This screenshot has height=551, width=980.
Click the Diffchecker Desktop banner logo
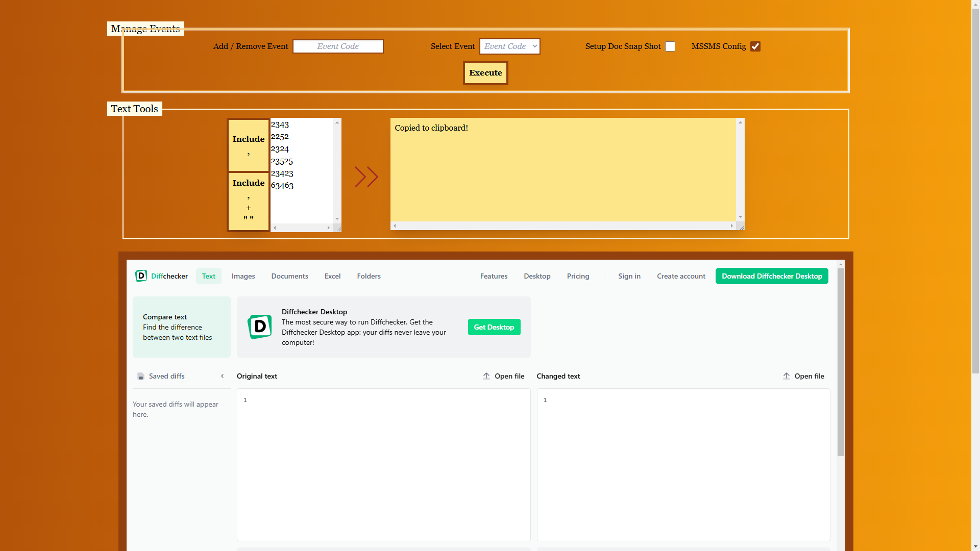click(260, 327)
